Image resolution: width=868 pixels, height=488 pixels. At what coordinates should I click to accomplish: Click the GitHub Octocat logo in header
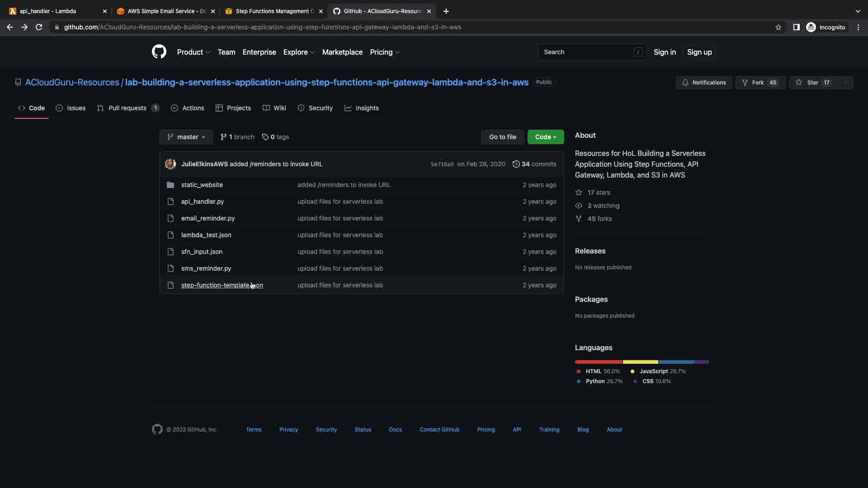click(x=159, y=52)
